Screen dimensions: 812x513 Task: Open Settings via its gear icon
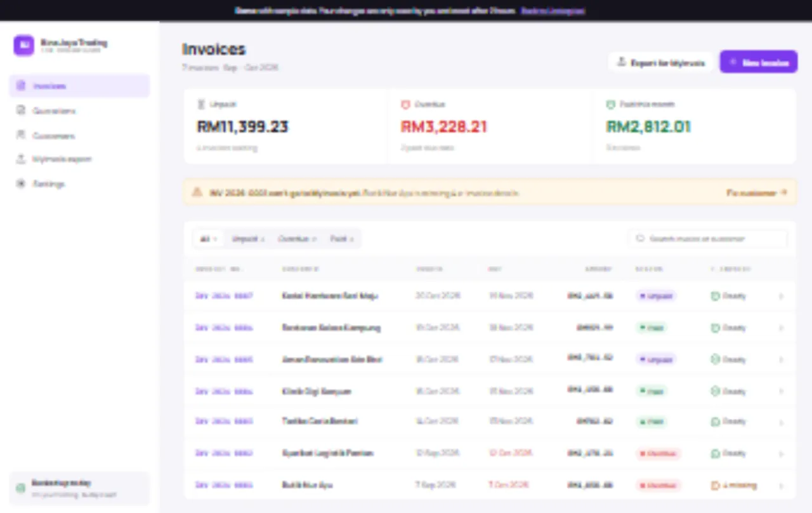point(20,183)
